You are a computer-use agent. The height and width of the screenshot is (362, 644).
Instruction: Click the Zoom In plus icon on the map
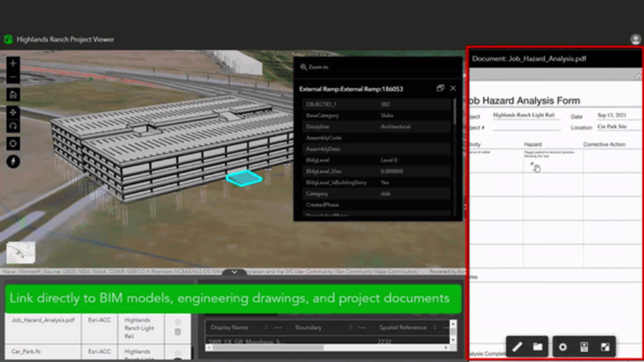(x=13, y=63)
